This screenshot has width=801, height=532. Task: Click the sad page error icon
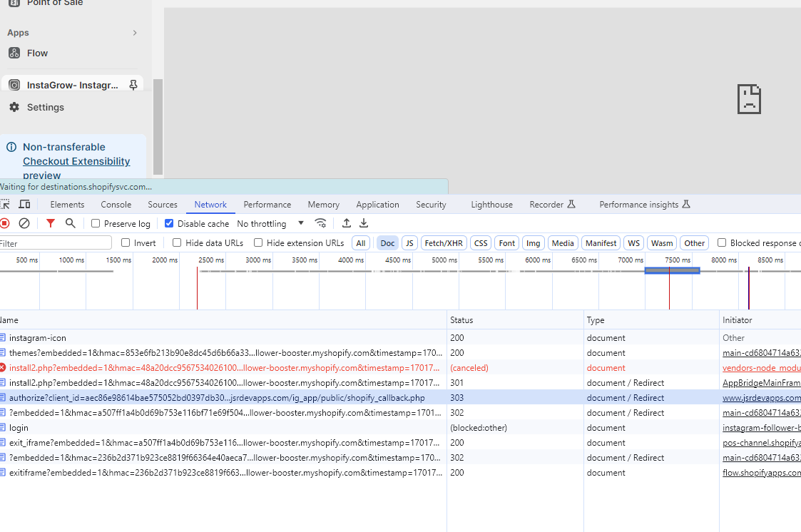pyautogui.click(x=749, y=99)
